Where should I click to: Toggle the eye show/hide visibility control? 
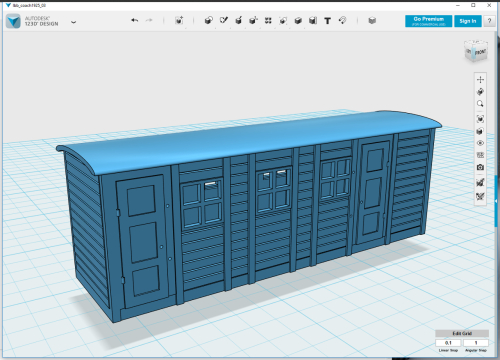pyautogui.click(x=480, y=143)
